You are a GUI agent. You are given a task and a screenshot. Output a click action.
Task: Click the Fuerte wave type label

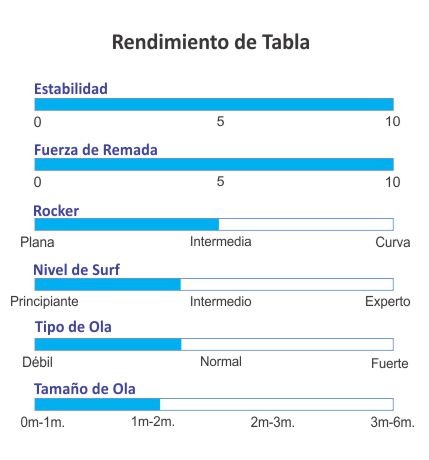[390, 363]
